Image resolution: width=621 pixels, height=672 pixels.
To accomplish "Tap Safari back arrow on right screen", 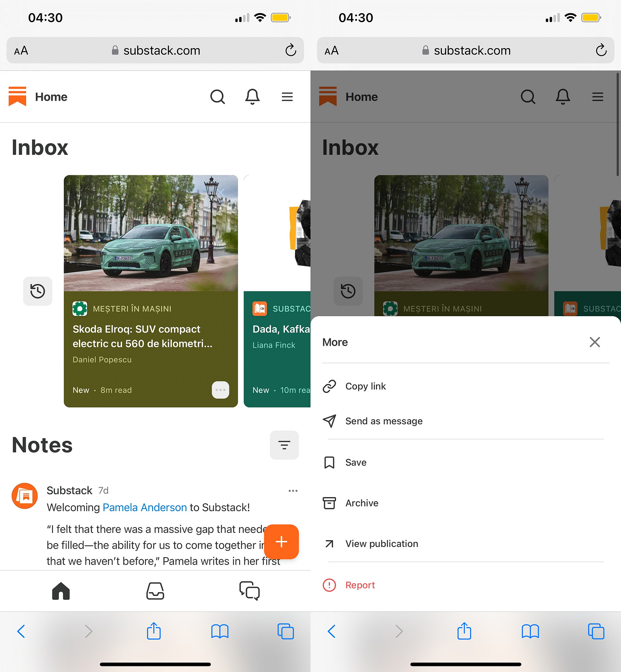I will pos(332,631).
